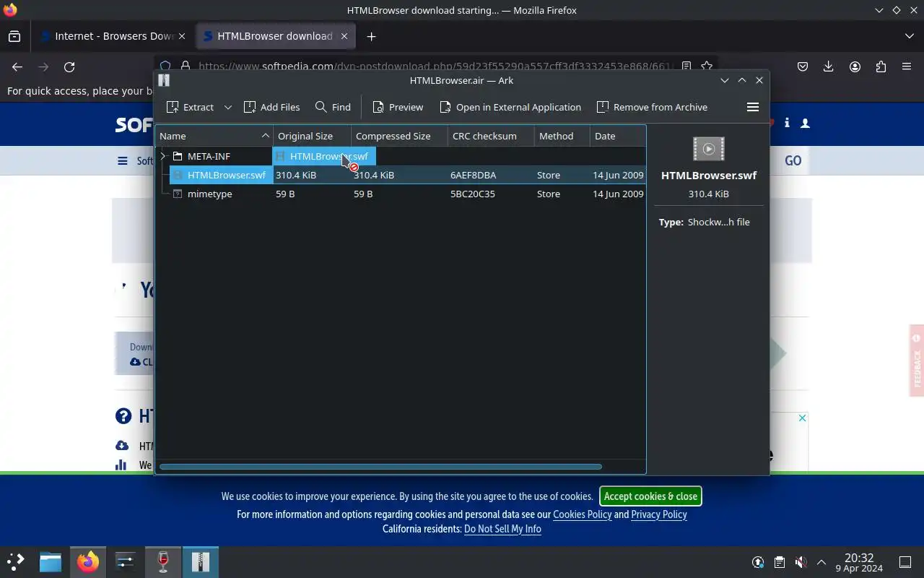Close the HTMLBrowser download tab
924x578 pixels.
[x=344, y=36]
